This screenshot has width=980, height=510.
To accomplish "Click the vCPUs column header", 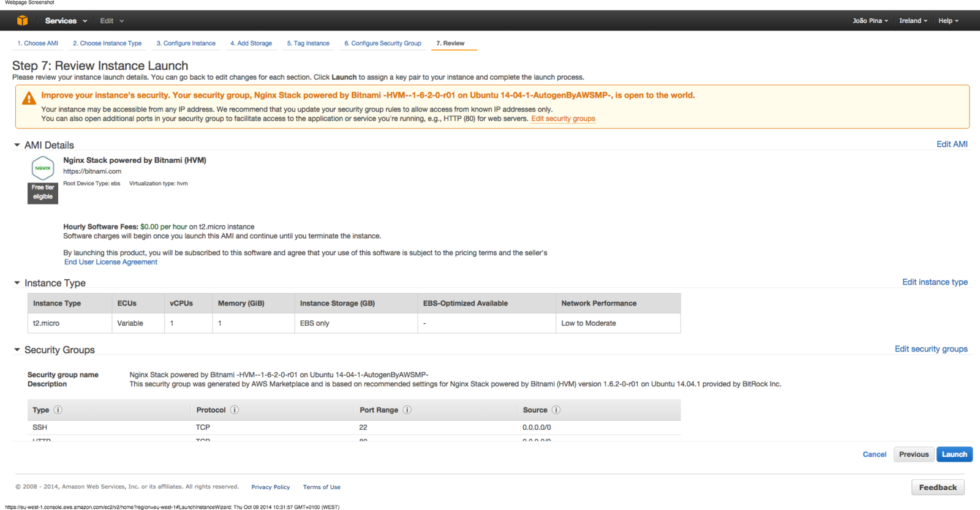I will tap(189, 303).
